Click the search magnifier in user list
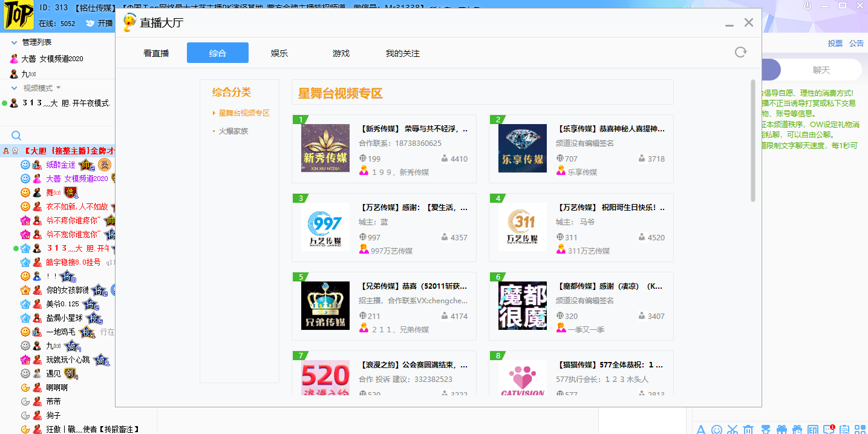This screenshot has height=434, width=868. (16, 136)
